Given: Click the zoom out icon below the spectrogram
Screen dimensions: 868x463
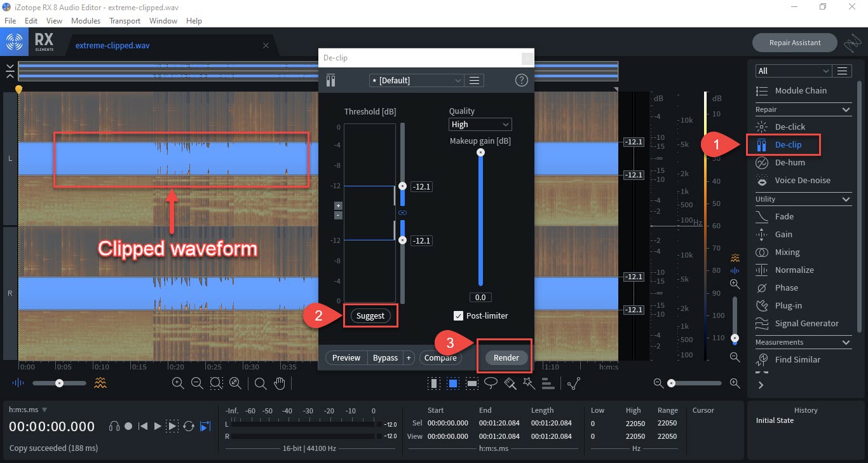Looking at the screenshot, I should 197,384.
